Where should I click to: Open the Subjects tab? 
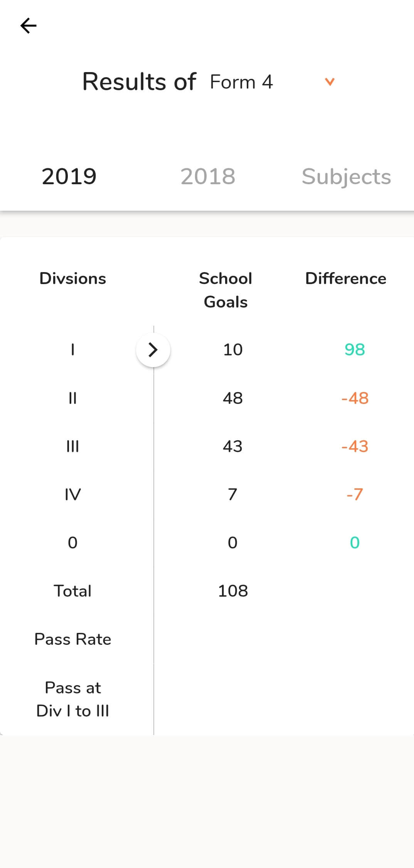tap(346, 177)
